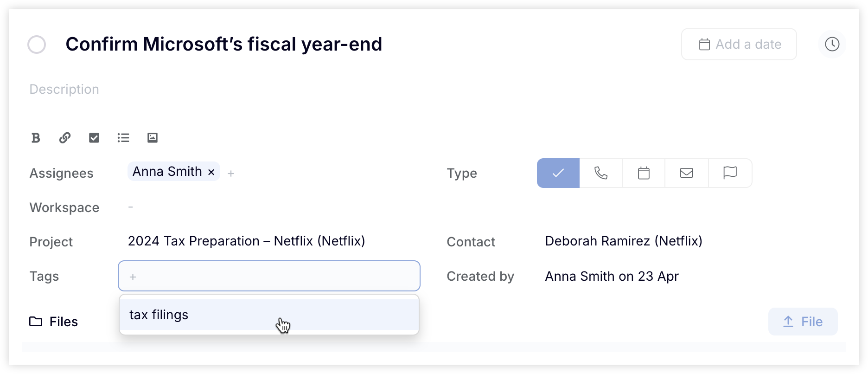Set task type to flag milestone
This screenshot has height=374, width=868.
tap(730, 173)
